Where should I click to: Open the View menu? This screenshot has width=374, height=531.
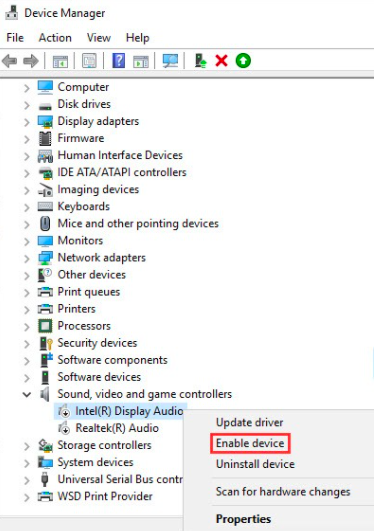coord(99,38)
